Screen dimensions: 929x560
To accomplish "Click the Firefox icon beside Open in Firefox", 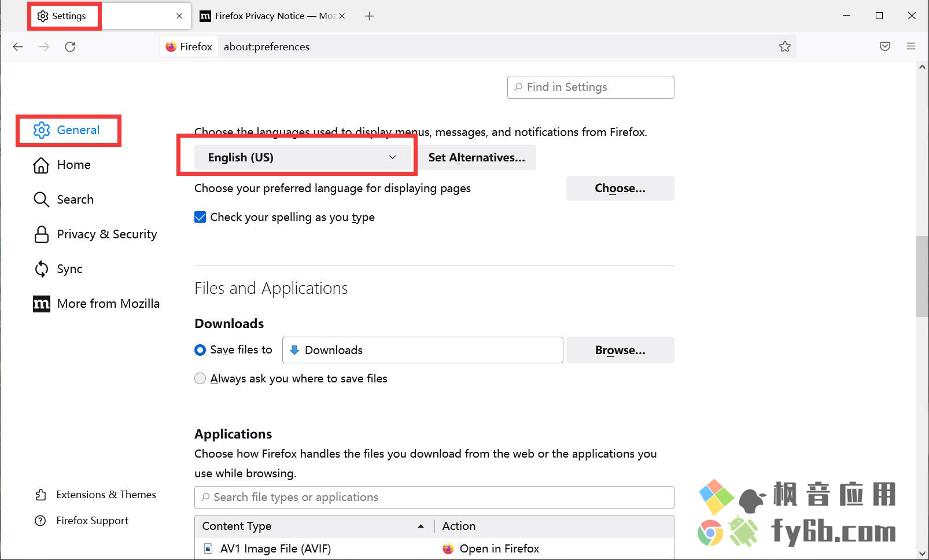I will (x=448, y=548).
